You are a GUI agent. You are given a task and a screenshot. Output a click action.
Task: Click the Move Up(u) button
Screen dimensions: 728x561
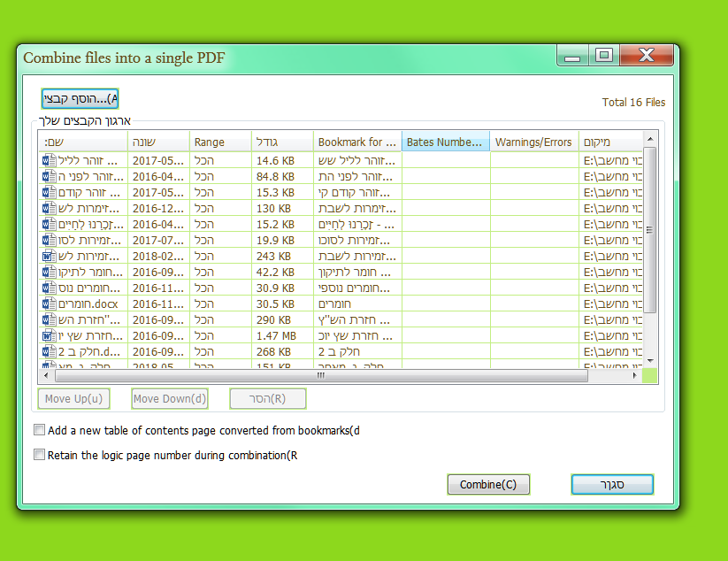click(73, 398)
